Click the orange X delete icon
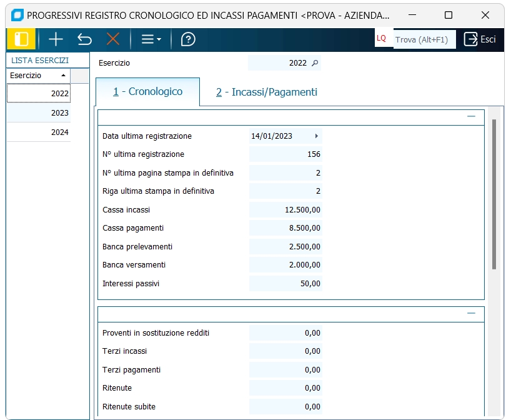Image resolution: width=506 pixels, height=420 pixels. coord(113,39)
